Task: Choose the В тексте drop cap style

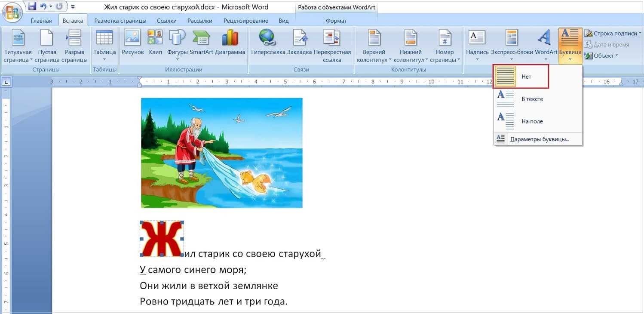Action: click(x=532, y=99)
